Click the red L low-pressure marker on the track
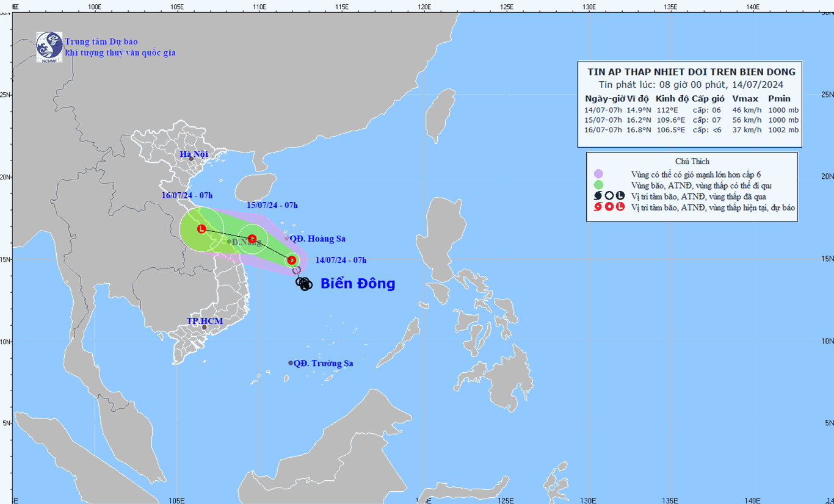834x504 pixels. click(x=201, y=229)
